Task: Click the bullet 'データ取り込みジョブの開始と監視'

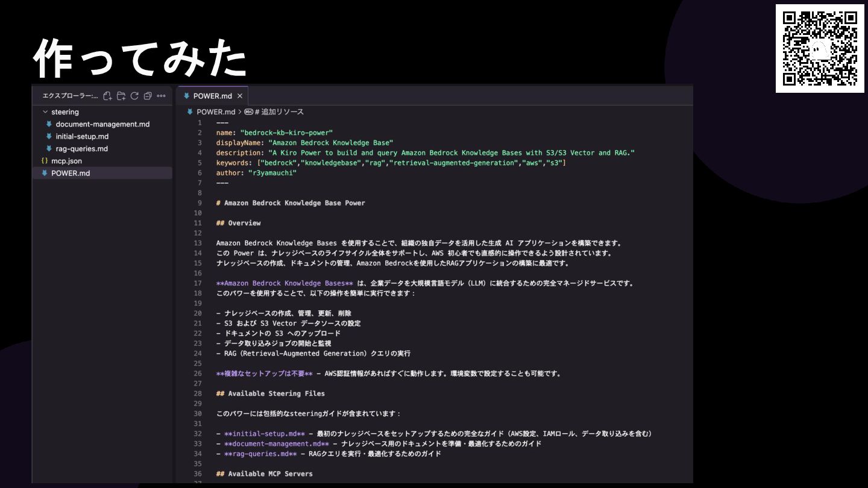Action: (x=273, y=343)
